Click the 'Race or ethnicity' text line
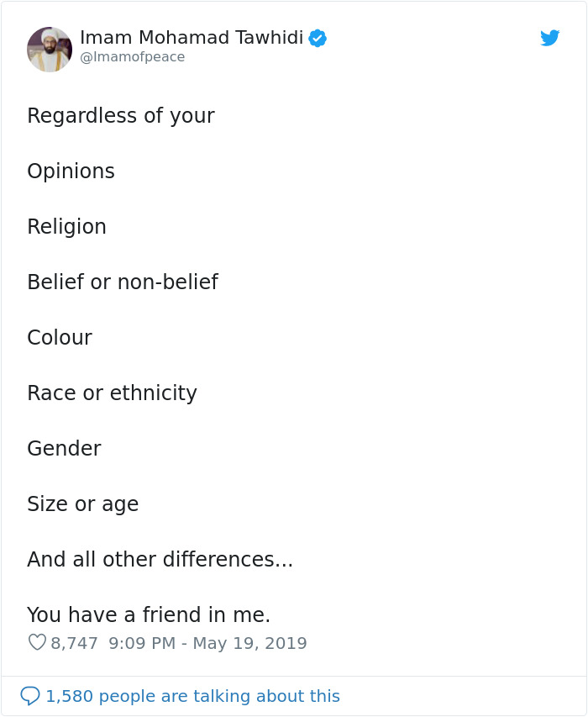This screenshot has width=588, height=717. (x=112, y=393)
